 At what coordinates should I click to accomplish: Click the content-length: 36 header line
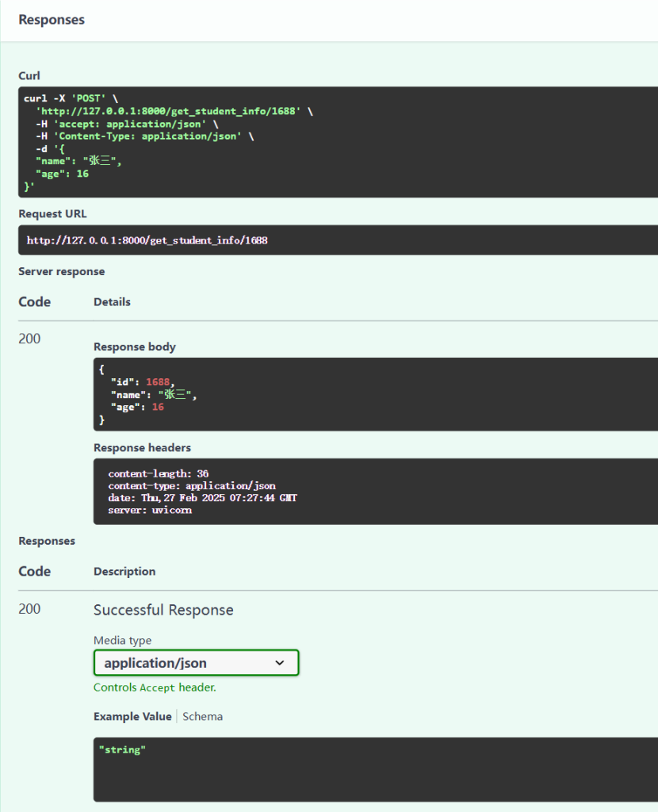pyautogui.click(x=158, y=473)
